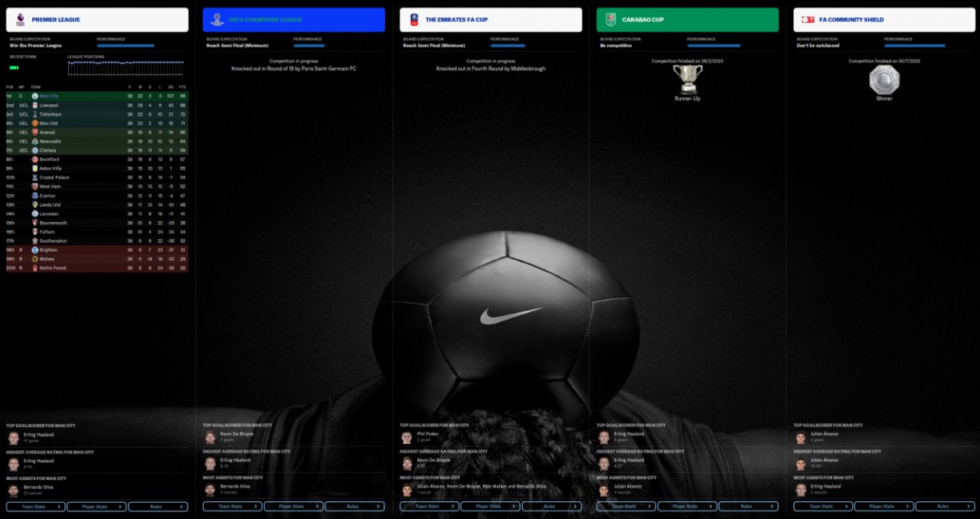980x519 pixels.
Task: Open Rules button under Carabao Cup
Action: [748, 506]
